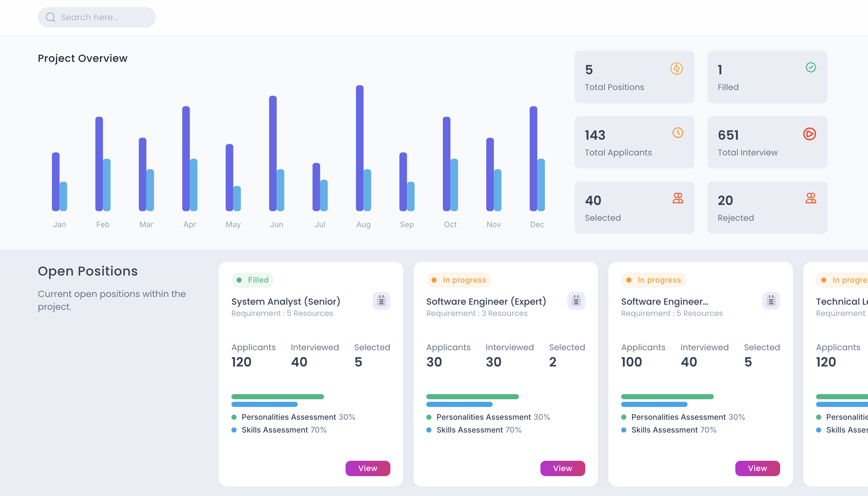
Task: Click Applicants value 120 on System Analyst card
Action: pos(242,362)
